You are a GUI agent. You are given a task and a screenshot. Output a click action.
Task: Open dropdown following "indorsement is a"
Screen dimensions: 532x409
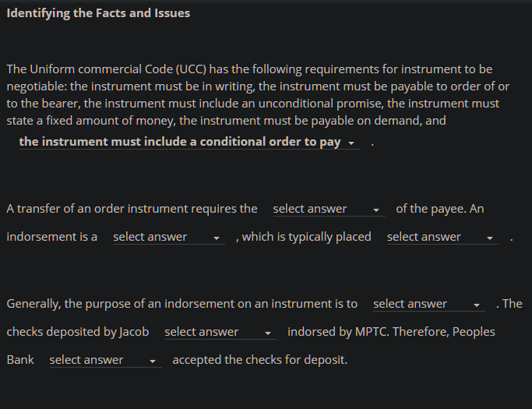pyautogui.click(x=169, y=237)
